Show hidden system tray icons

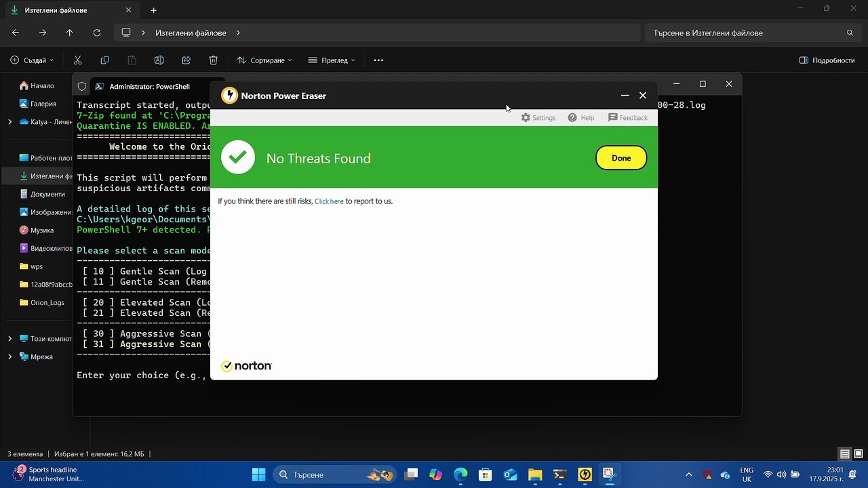(689, 474)
